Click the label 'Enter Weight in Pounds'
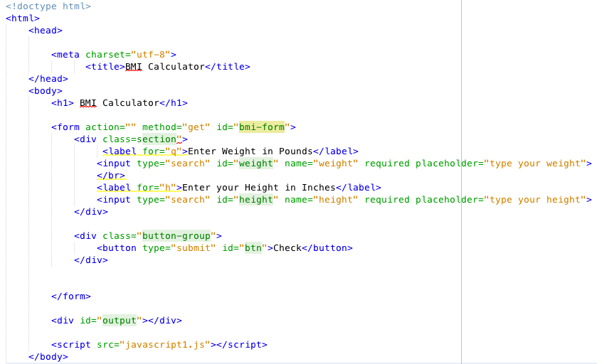 (x=250, y=151)
